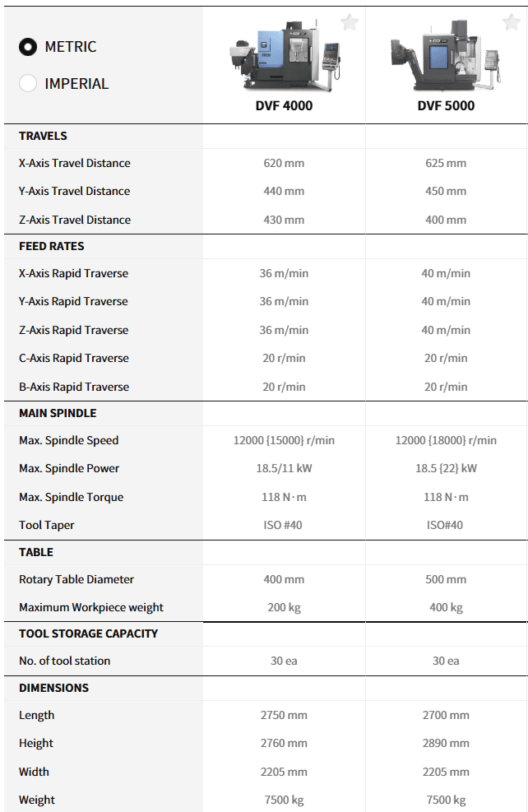Screen dimensions: 528x812
Task: Collapse the FEED RATES section header
Action: tap(51, 246)
